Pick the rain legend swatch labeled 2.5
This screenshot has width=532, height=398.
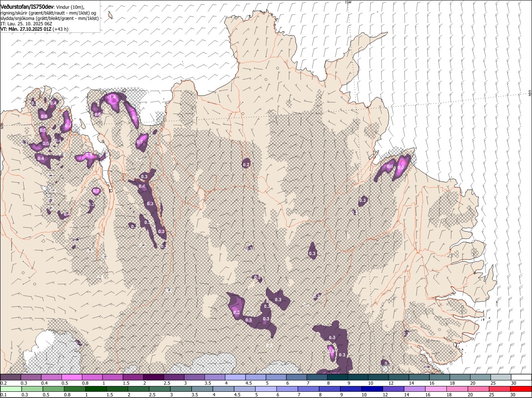click(160, 389)
